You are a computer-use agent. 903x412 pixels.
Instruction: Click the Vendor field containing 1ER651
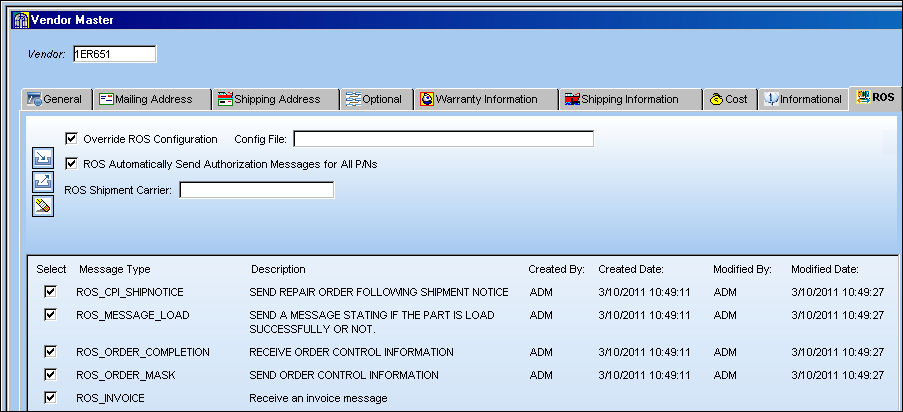click(x=115, y=54)
